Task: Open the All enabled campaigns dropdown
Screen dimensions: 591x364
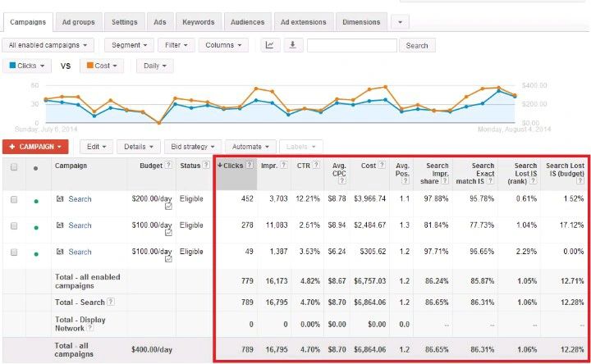Action: pyautogui.click(x=48, y=45)
